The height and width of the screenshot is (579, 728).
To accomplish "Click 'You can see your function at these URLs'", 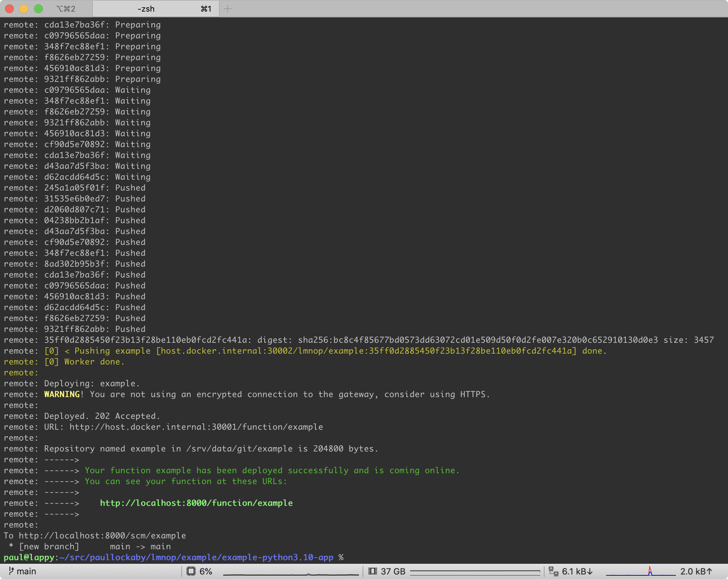I will (x=186, y=481).
